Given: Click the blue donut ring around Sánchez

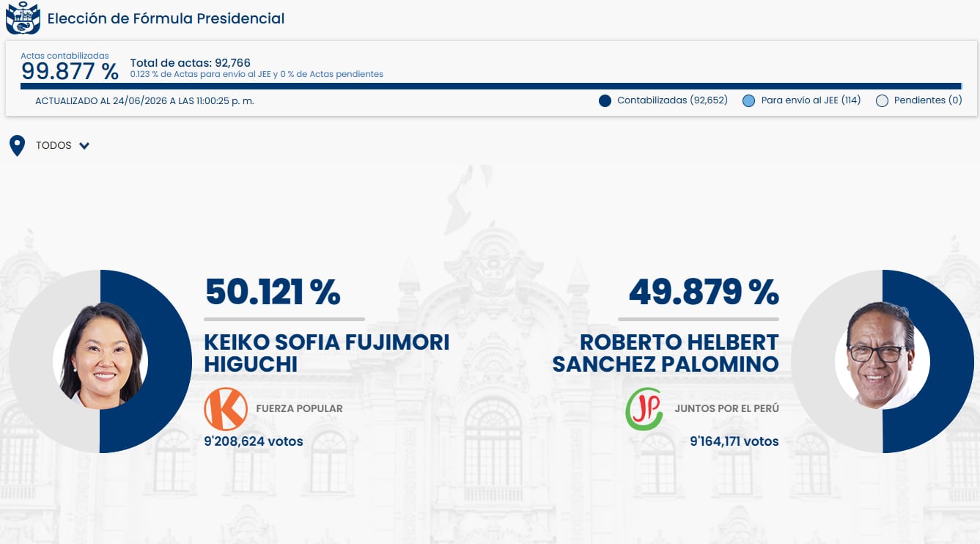Looking at the screenshot, I should click(x=952, y=361).
